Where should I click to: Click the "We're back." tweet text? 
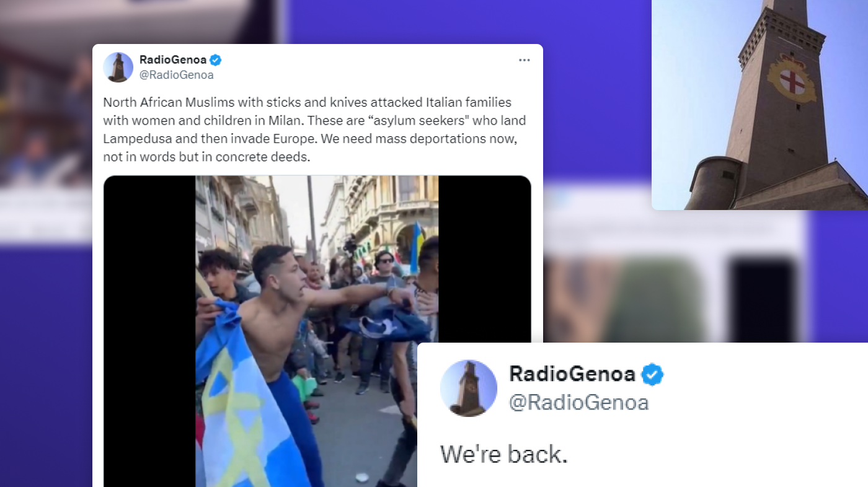coord(504,455)
